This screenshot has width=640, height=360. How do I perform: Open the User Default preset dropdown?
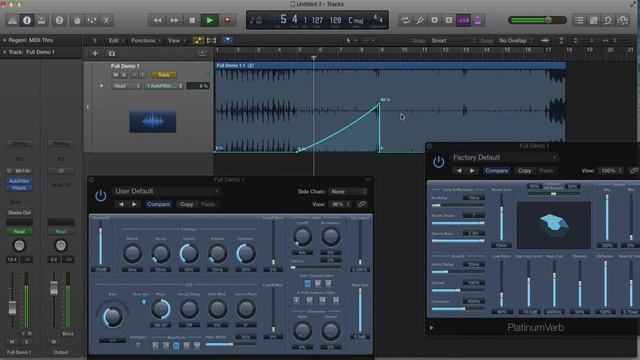pyautogui.click(x=166, y=191)
